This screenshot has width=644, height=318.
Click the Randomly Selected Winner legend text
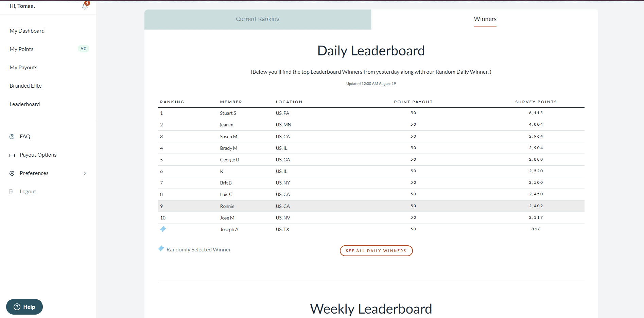[198, 250]
